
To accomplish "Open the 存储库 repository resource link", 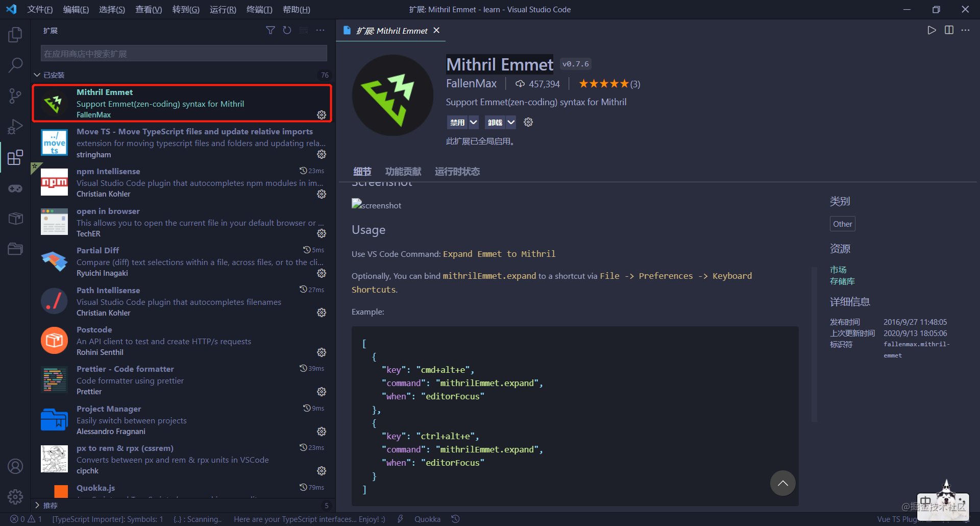I will tap(842, 281).
